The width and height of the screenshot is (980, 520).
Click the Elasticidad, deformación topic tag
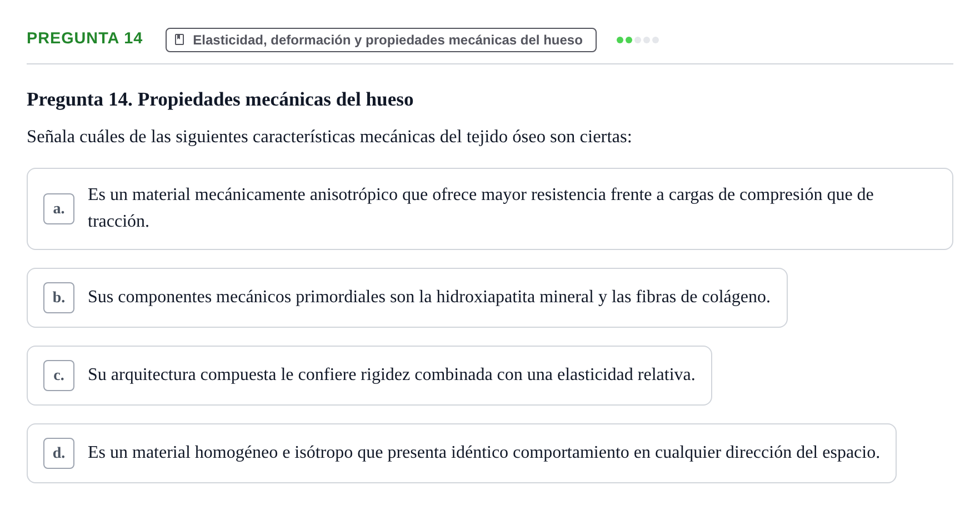[381, 40]
